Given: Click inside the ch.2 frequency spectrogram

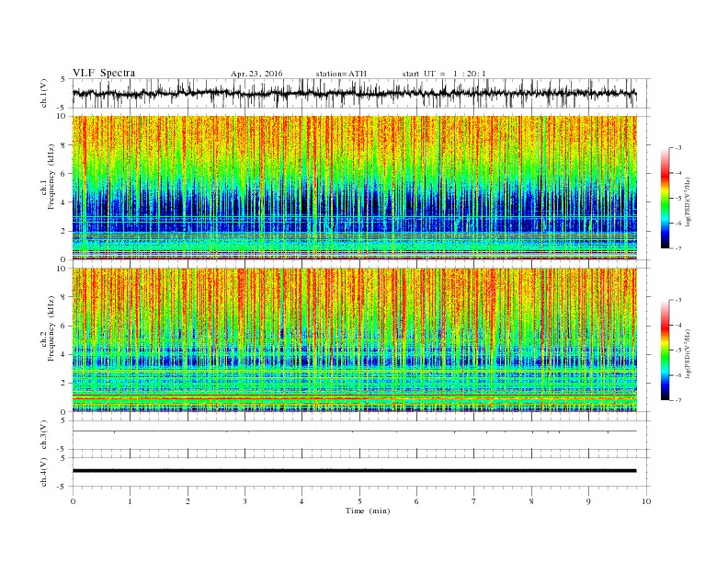Looking at the screenshot, I should pyautogui.click(x=355, y=340).
